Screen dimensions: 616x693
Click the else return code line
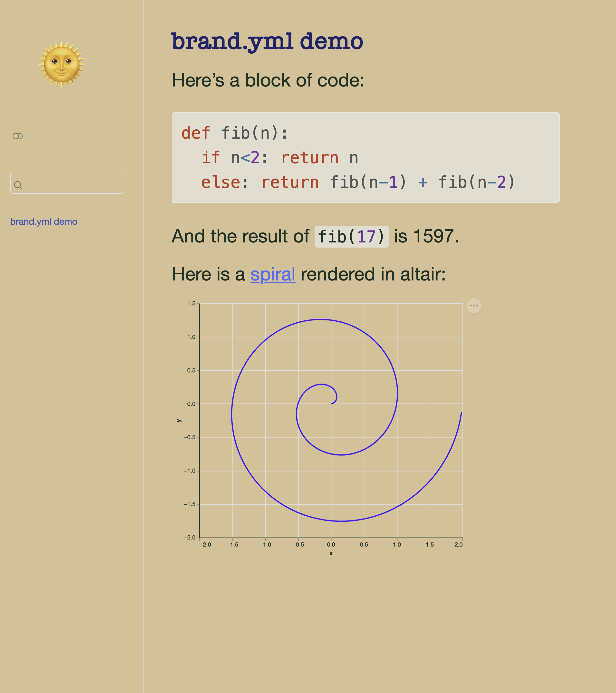pos(358,183)
